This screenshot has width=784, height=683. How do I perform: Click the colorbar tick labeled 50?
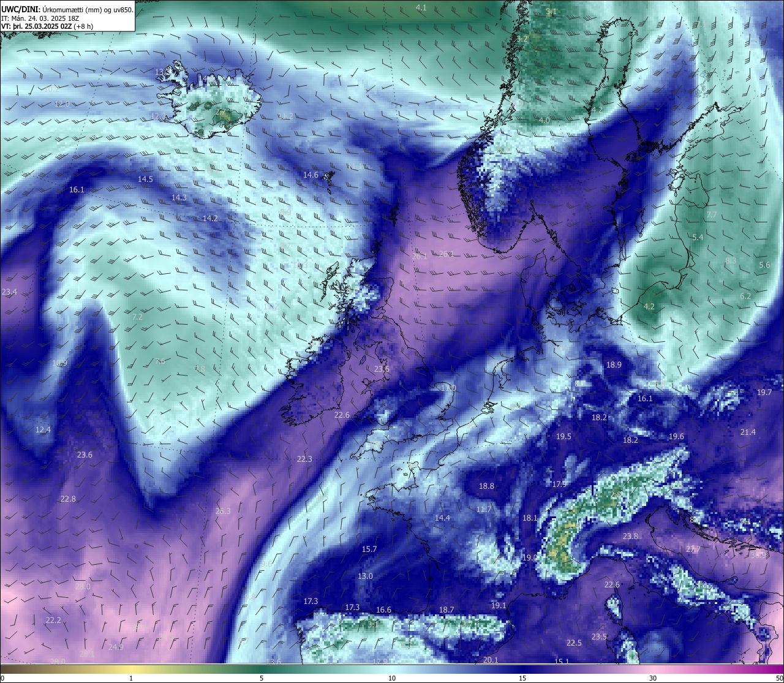click(x=778, y=678)
